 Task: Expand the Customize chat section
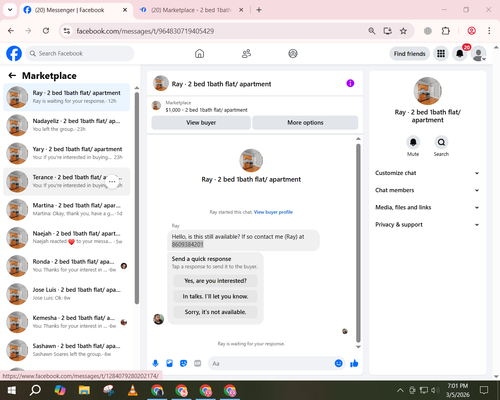(x=427, y=173)
